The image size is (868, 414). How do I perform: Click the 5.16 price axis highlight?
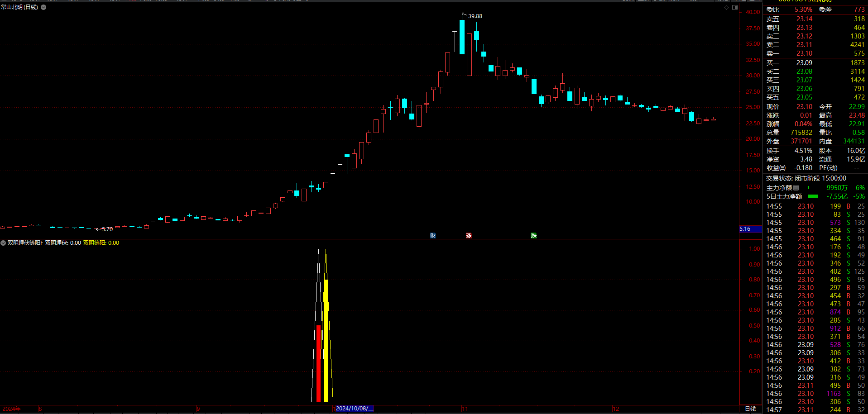pyautogui.click(x=750, y=229)
